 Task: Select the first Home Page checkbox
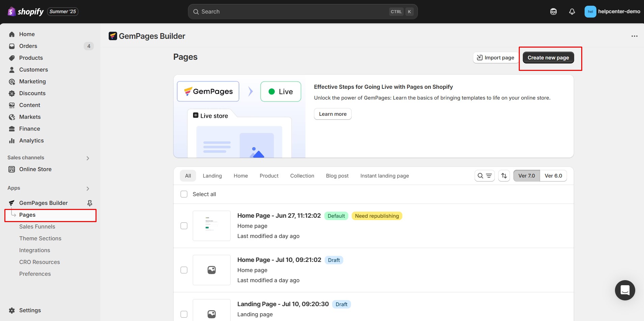[x=184, y=226]
